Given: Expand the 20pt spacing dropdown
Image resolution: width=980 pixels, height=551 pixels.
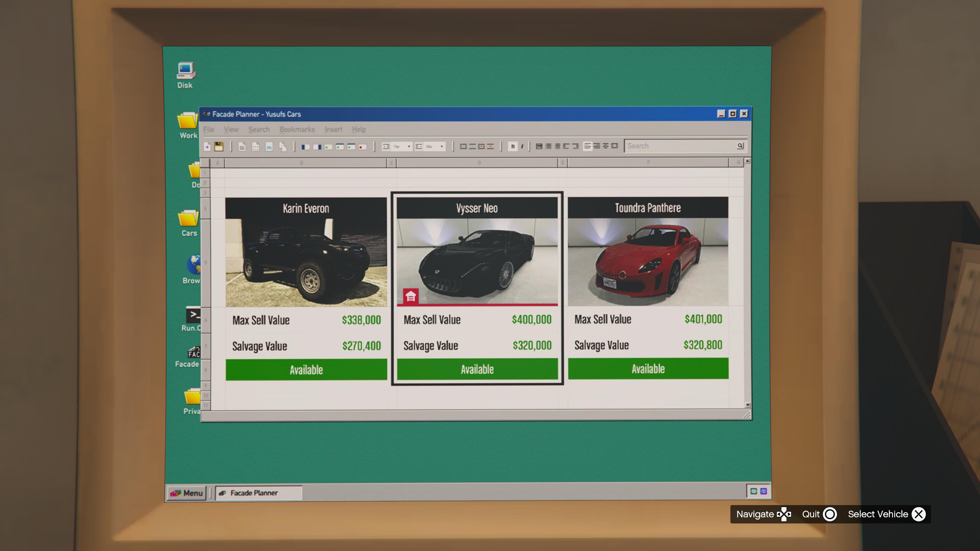Looking at the screenshot, I should pos(442,146).
